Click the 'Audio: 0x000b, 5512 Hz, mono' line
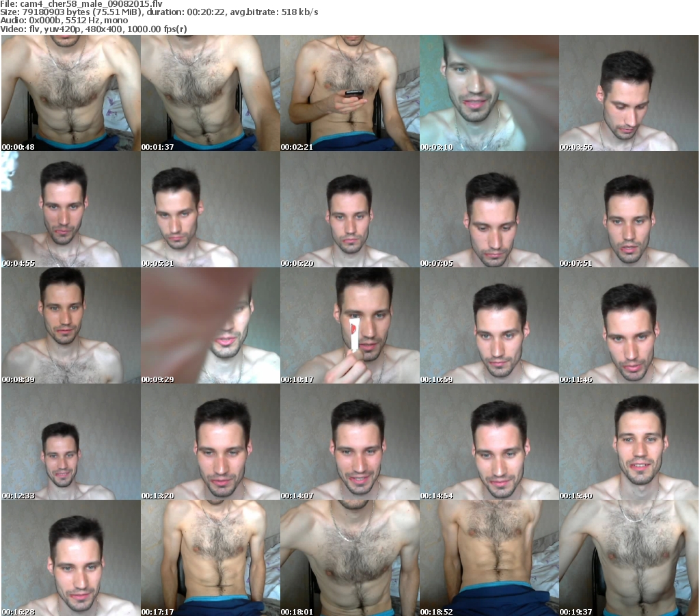700x616 pixels. pyautogui.click(x=64, y=21)
